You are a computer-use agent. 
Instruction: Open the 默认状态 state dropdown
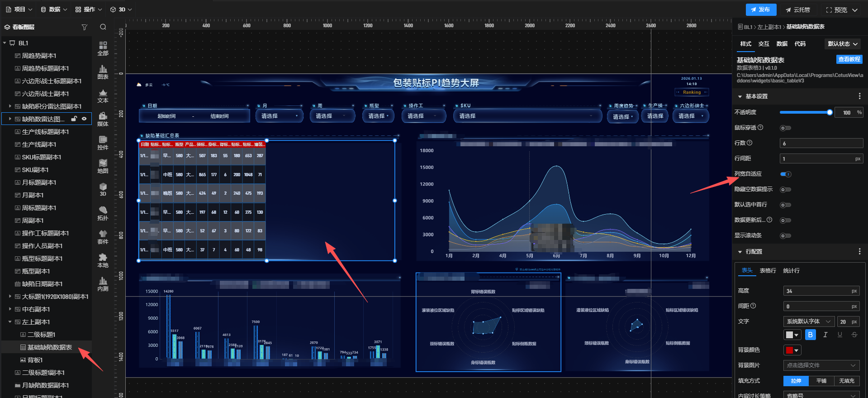click(x=842, y=44)
